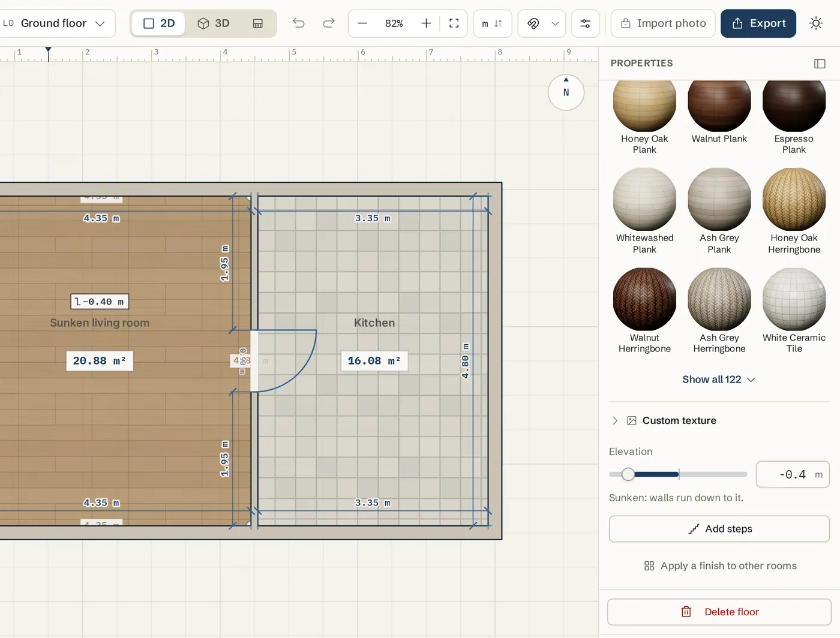840x638 pixels.
Task: Toggle measurement units (m)
Action: point(492,23)
